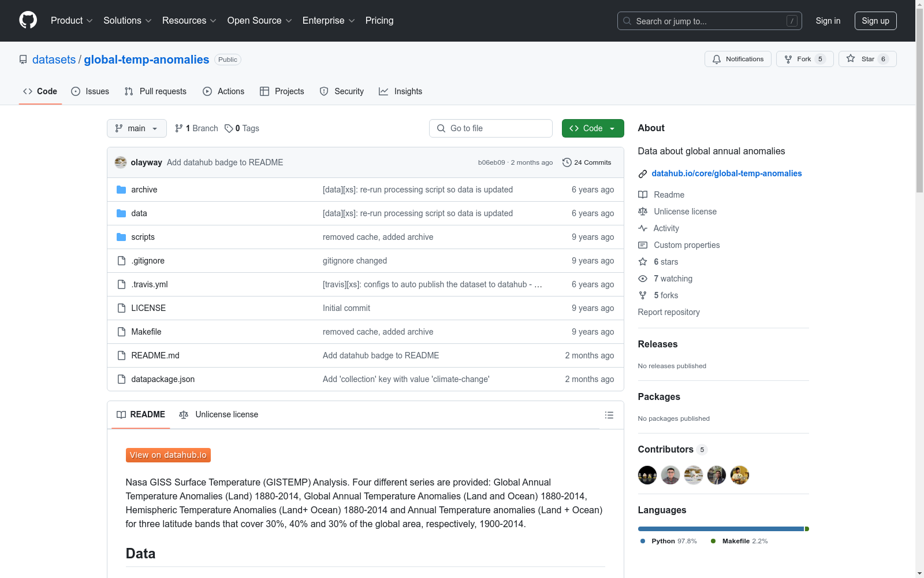Switch to the Pull requests tab
Screen dimensions: 924x578
155,91
